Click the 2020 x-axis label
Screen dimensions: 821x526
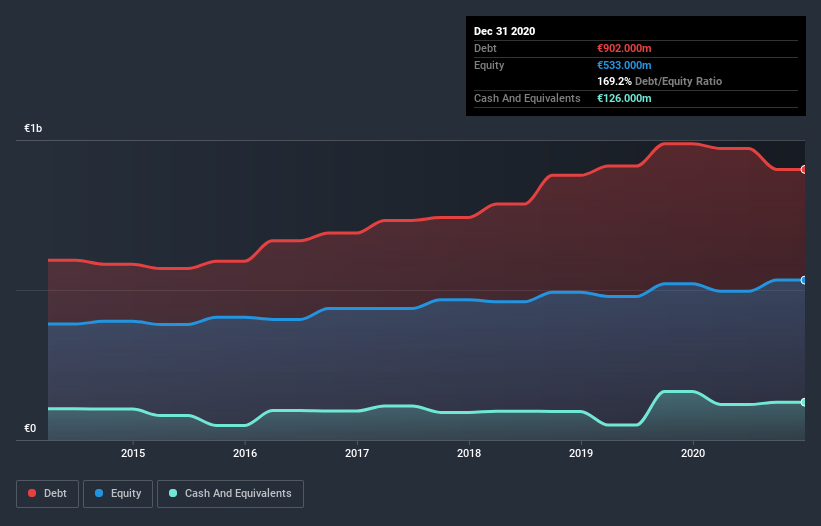click(693, 453)
